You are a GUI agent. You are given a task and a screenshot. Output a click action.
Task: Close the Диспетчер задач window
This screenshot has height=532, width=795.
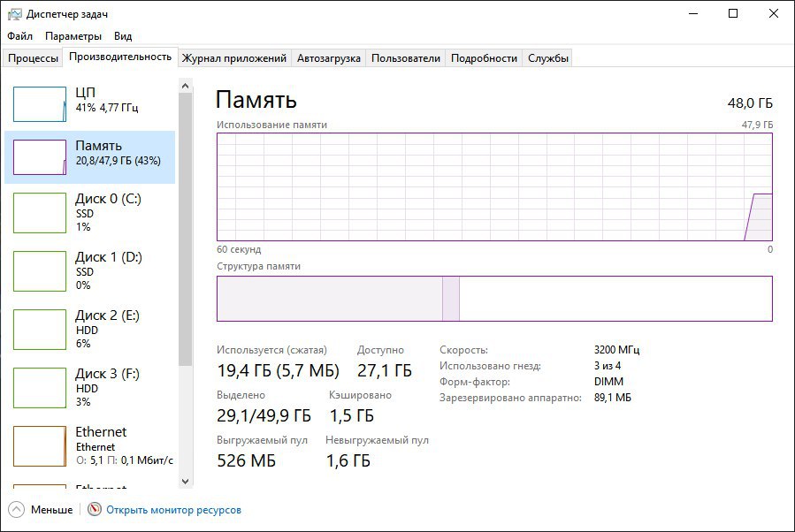coord(773,13)
